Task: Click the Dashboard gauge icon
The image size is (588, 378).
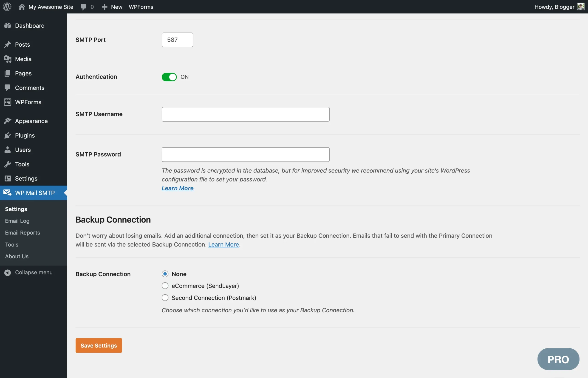Action: 8,25
